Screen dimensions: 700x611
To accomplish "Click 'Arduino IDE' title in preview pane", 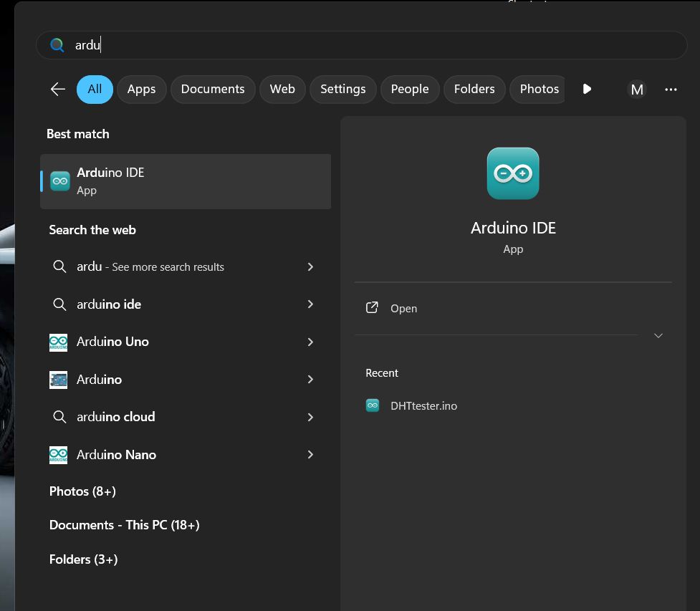I will 513,228.
